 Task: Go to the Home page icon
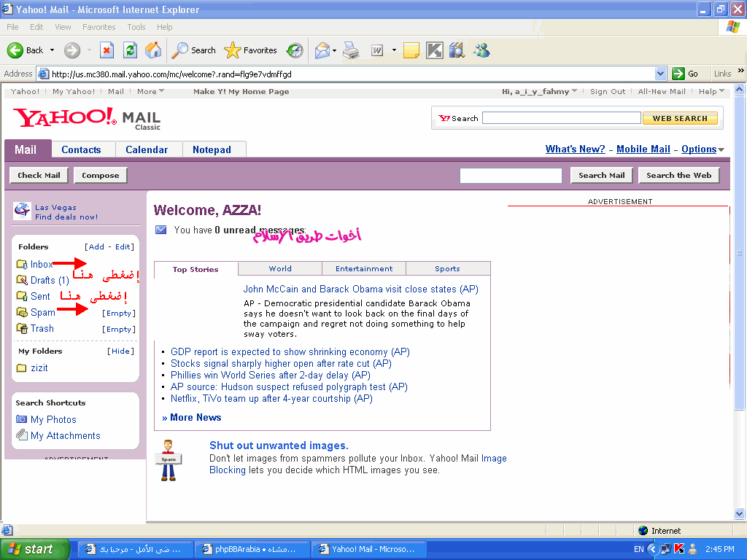click(x=153, y=50)
